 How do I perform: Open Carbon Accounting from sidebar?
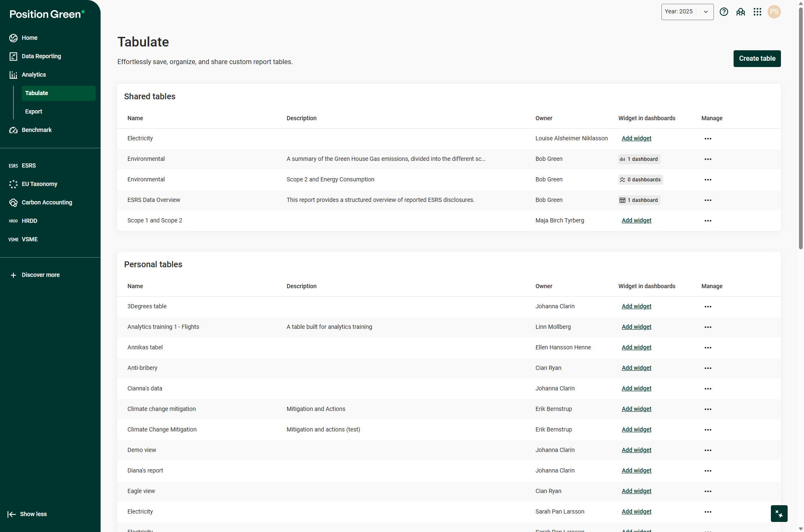[47, 202]
